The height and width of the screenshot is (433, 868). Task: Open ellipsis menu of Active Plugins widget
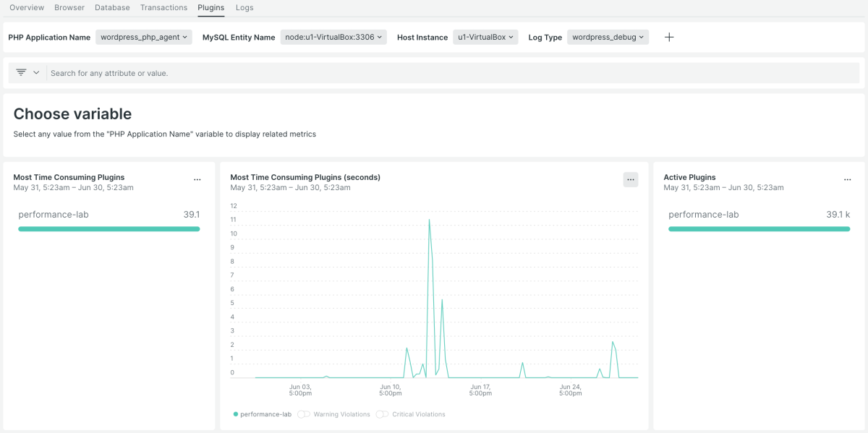(848, 180)
